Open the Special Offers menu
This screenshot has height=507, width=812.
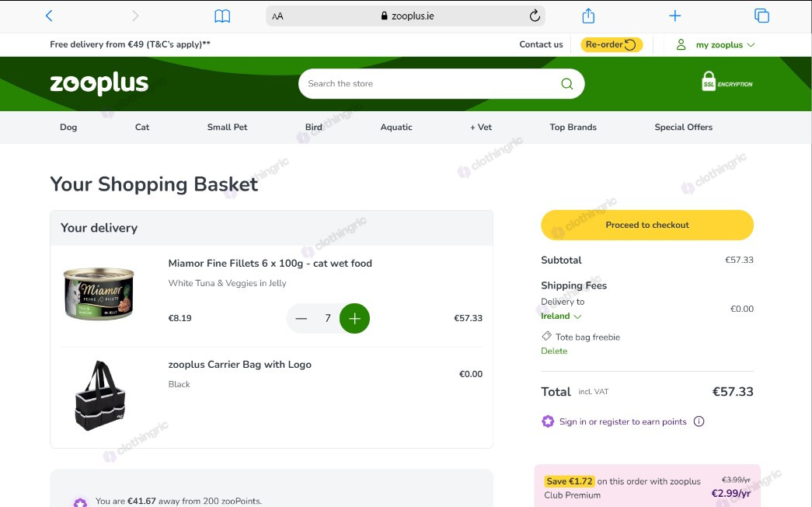tap(684, 127)
